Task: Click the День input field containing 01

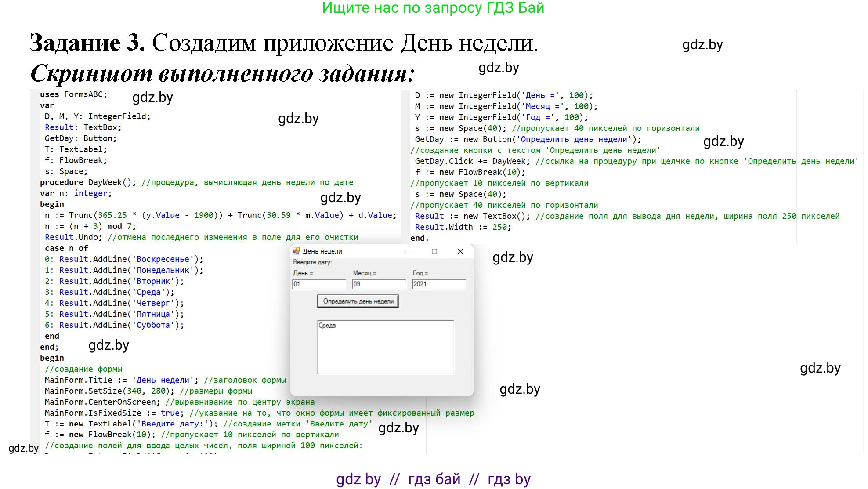Action: pos(319,284)
